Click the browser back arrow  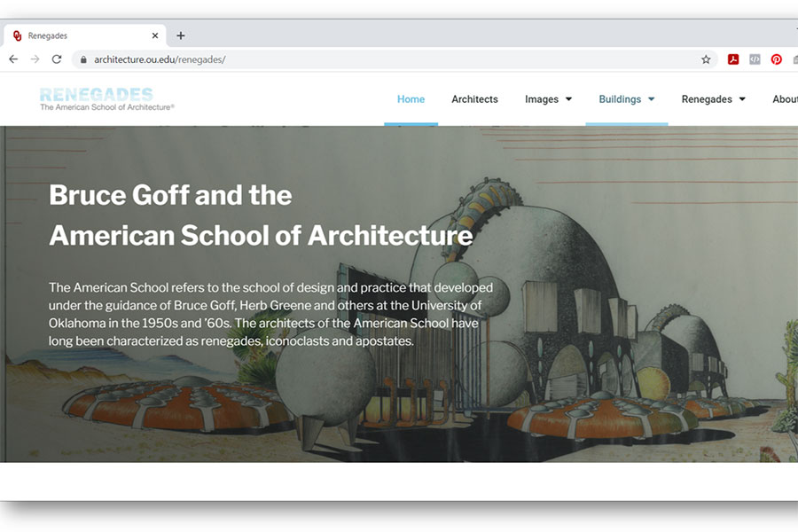coord(12,59)
